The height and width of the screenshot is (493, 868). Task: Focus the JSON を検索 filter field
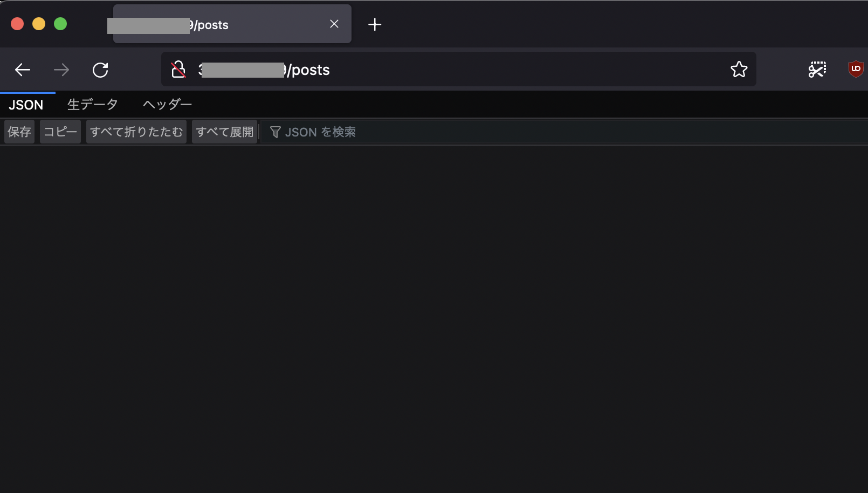point(564,132)
